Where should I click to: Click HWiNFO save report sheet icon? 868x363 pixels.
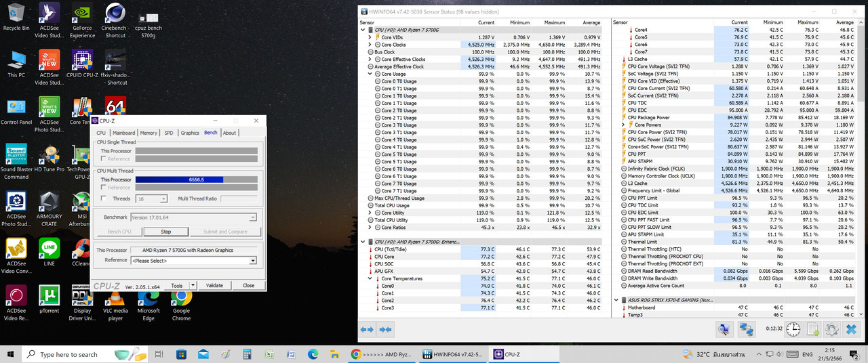[812, 329]
